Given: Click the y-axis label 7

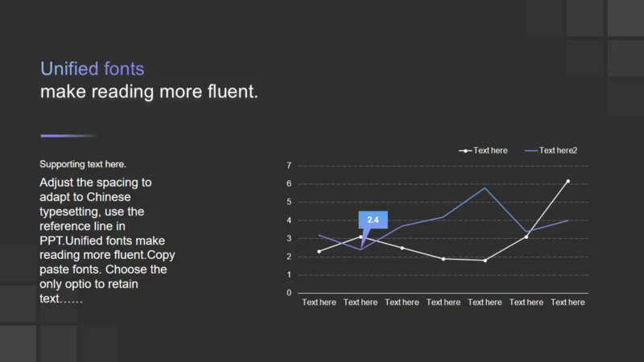Looking at the screenshot, I should pyautogui.click(x=288, y=166).
